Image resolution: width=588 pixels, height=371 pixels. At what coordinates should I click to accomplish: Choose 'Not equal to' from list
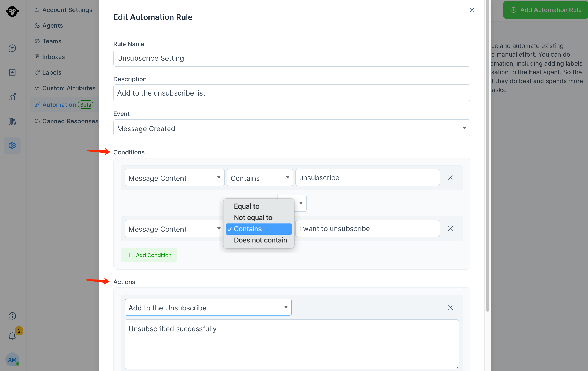coord(253,218)
